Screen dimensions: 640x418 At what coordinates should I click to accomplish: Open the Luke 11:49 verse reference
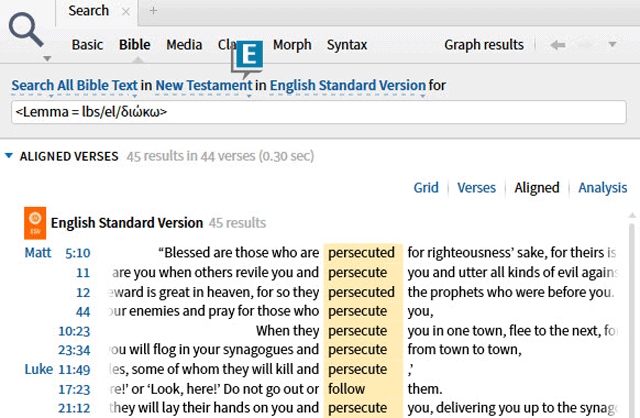[x=57, y=369]
